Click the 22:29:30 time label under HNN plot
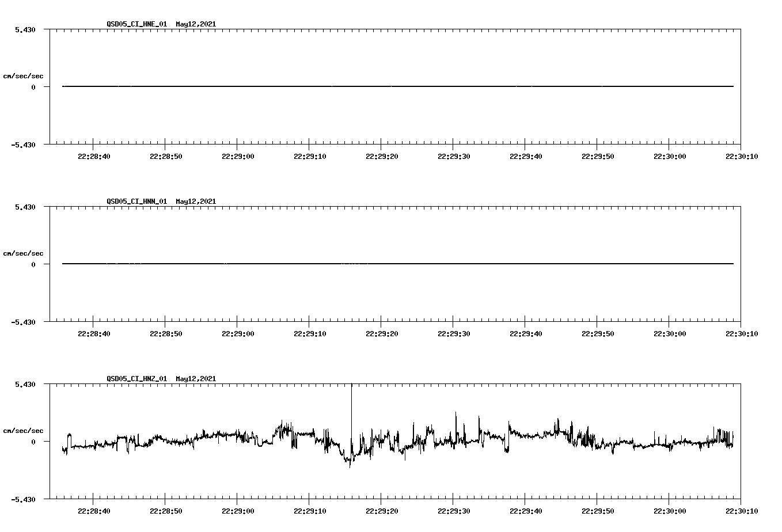Image resolution: width=782 pixels, height=532 pixels. 454,333
